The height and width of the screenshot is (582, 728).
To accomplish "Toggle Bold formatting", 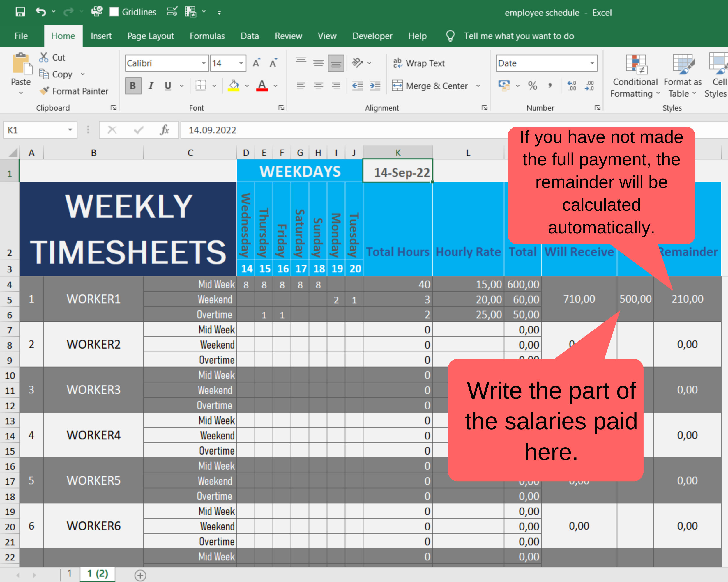I will coord(133,86).
